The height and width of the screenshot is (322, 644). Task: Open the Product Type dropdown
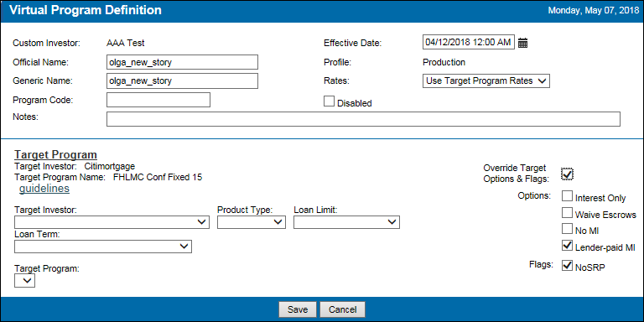252,222
